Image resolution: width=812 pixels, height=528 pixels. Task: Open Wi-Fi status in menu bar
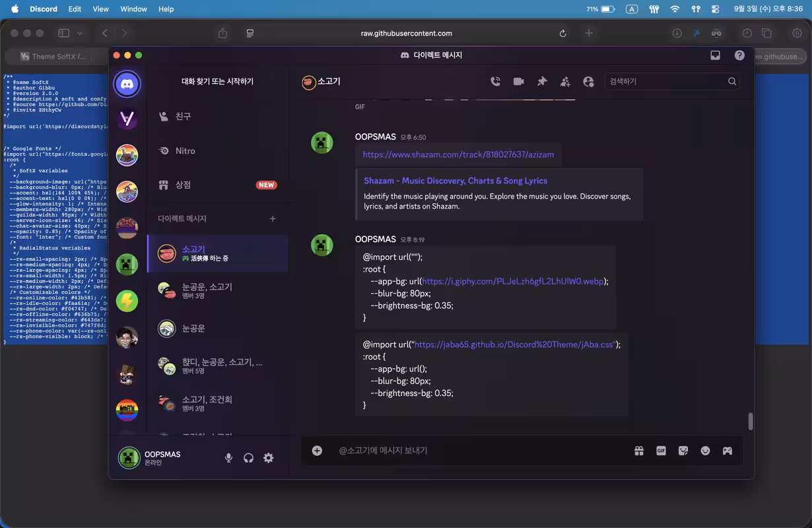[x=675, y=9]
